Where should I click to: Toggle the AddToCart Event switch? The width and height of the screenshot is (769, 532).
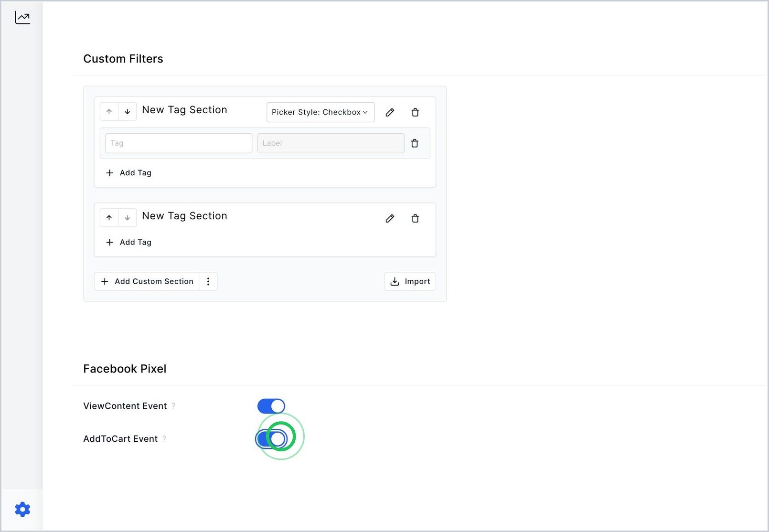point(271,439)
